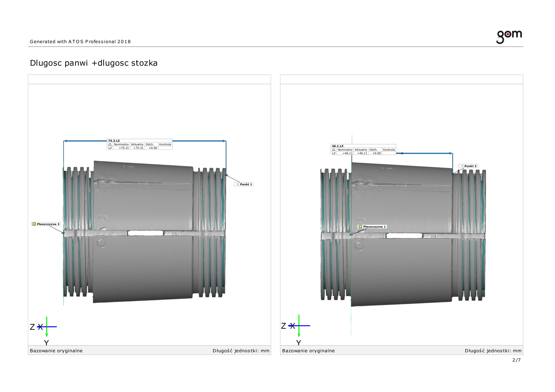
Task: Click the Punkt 2 measurement point on the part
Action: click(452, 174)
